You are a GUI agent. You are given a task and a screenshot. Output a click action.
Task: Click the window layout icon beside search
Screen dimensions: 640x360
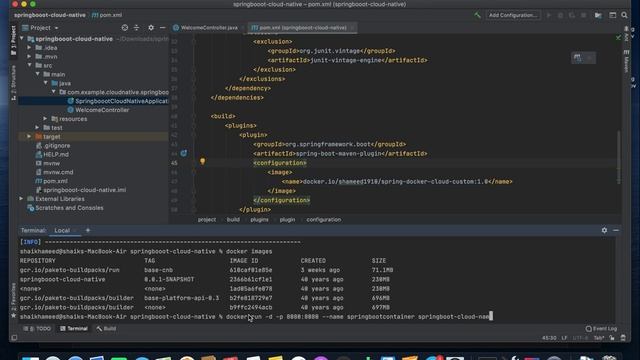coord(613,15)
